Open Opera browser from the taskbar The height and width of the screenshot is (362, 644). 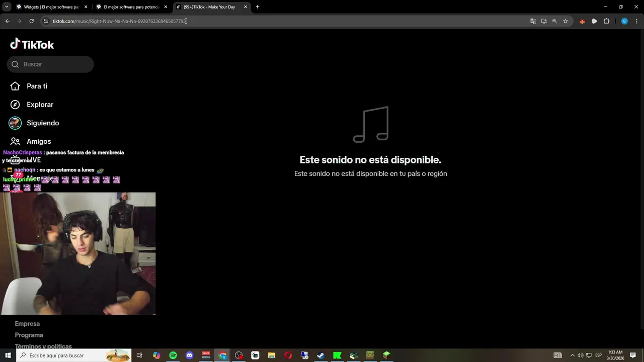pyautogui.click(x=288, y=355)
